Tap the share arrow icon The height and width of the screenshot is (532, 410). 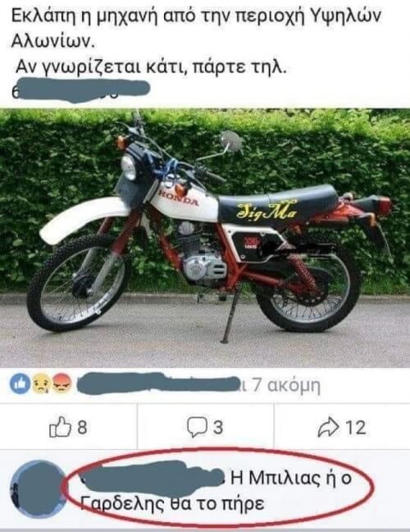point(328,426)
